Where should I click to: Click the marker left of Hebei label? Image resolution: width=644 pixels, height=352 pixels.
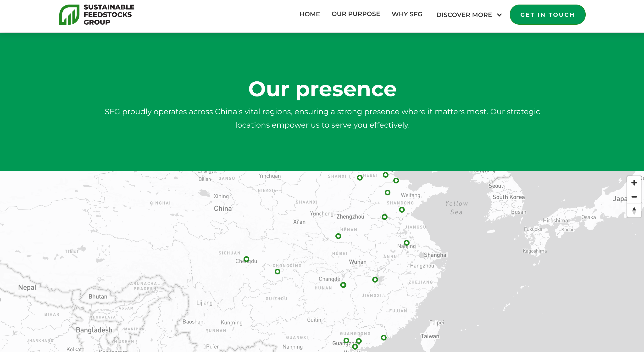(x=360, y=178)
